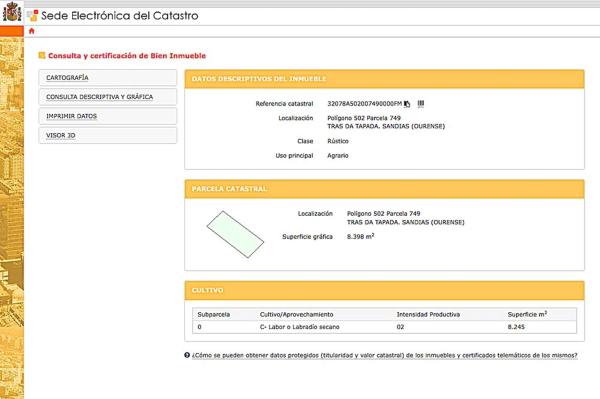Click the 8.245 surface cell

pyautogui.click(x=516, y=327)
